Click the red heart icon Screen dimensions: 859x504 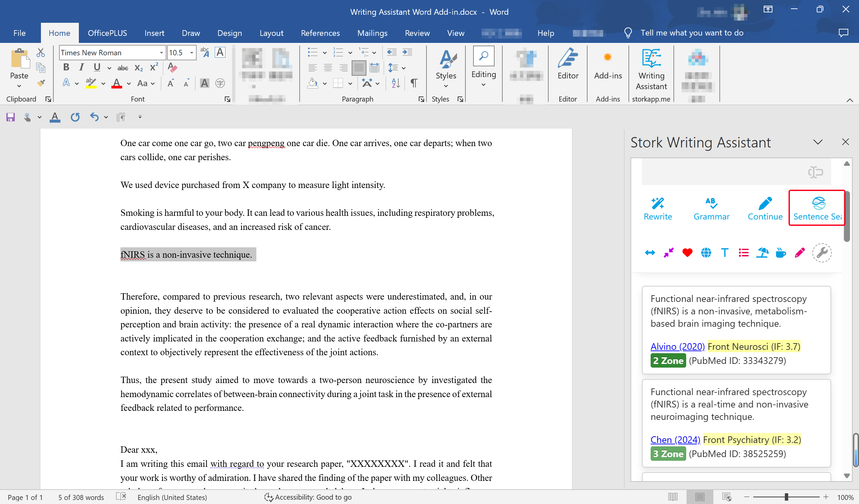click(x=687, y=253)
